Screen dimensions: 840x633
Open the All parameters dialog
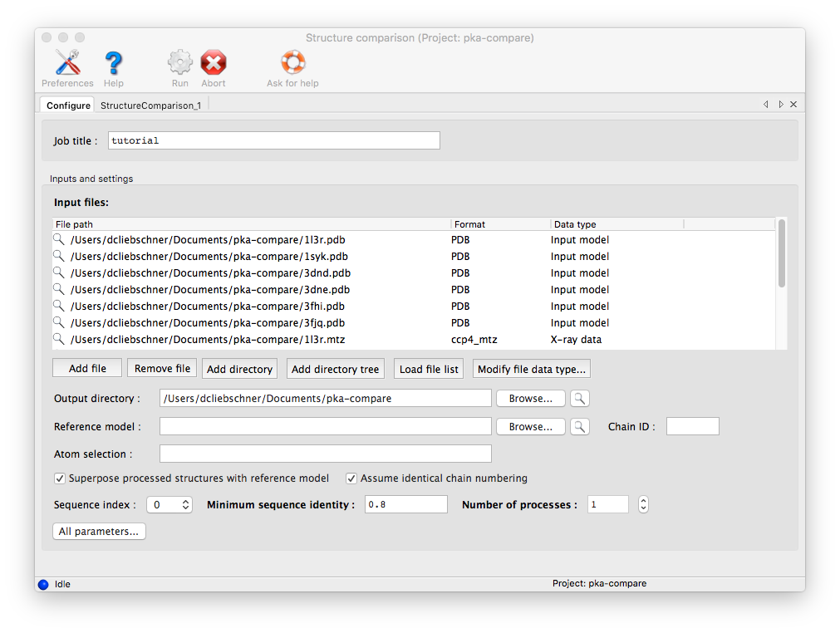99,532
